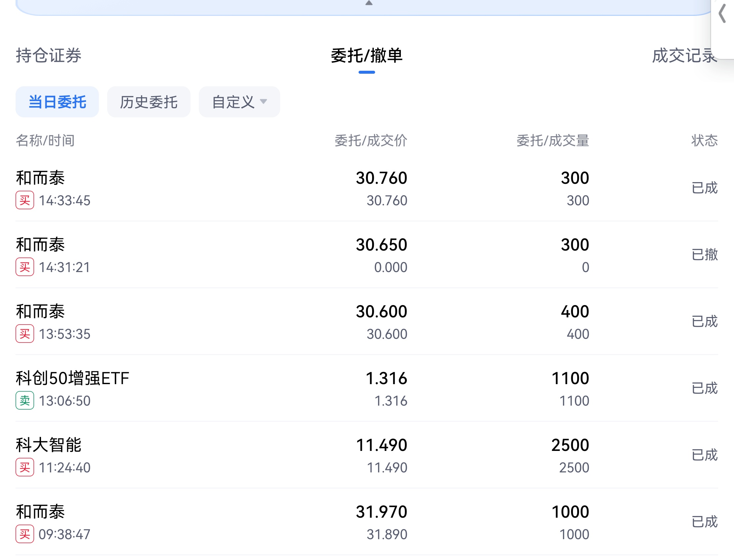Click the buy badge next to 09:38:47
The height and width of the screenshot is (560, 734).
(x=25, y=534)
